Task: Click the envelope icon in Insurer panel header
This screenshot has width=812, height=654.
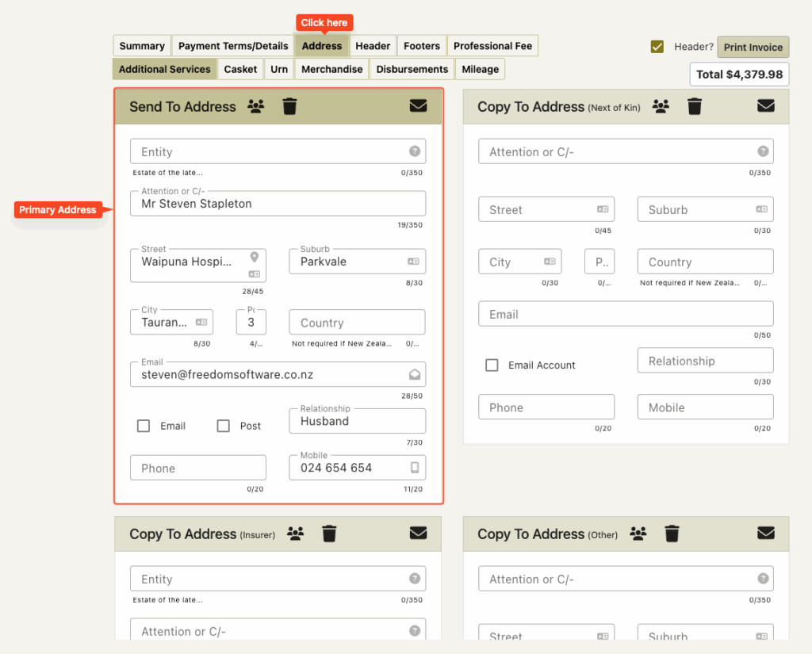Action: [418, 533]
